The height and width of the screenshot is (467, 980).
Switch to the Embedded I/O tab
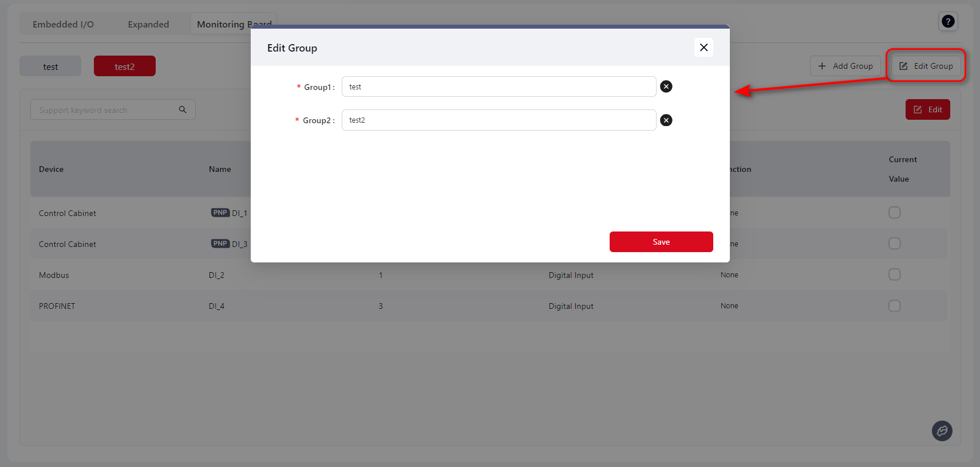click(x=63, y=24)
